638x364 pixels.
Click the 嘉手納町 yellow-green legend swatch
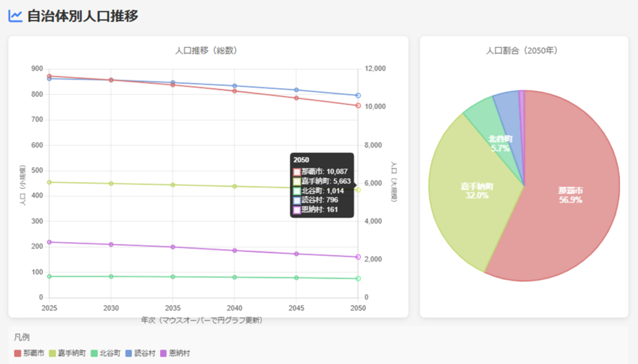point(52,353)
